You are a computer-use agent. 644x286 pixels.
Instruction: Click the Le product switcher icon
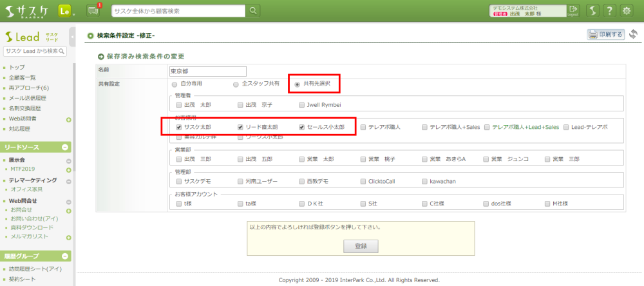coord(64,11)
